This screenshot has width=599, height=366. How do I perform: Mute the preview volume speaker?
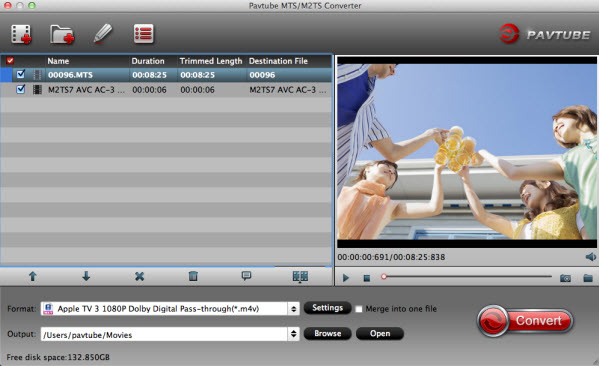click(591, 257)
